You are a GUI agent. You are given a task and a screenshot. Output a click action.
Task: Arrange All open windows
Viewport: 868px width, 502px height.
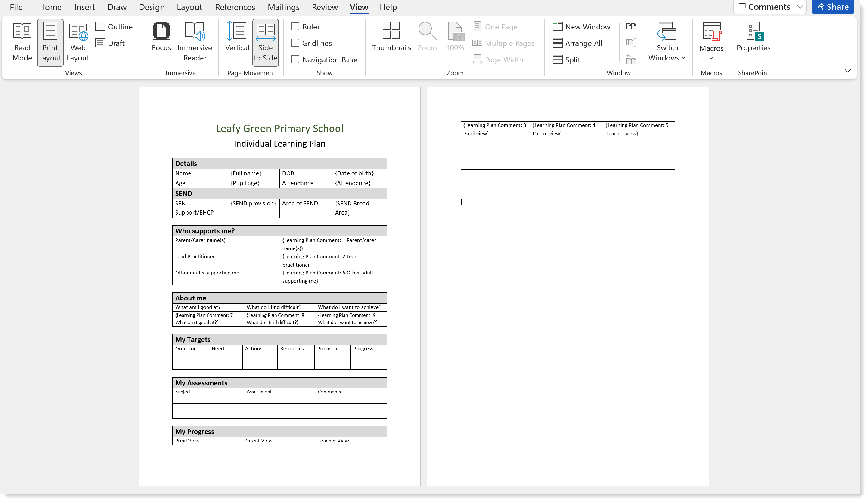click(577, 43)
